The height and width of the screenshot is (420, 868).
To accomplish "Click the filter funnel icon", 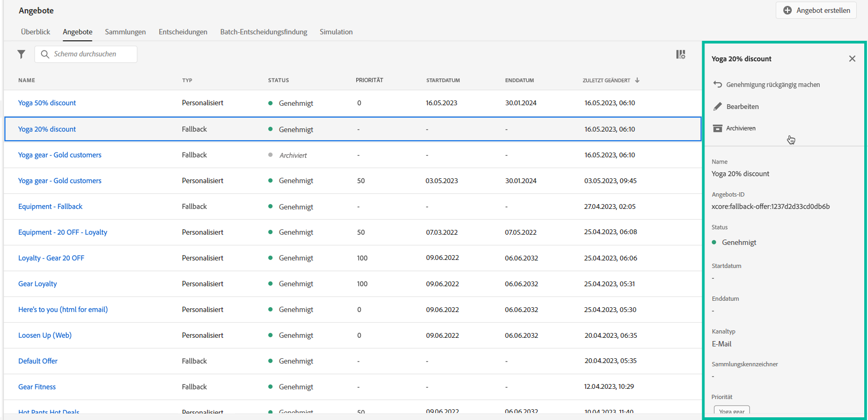I will (21, 54).
